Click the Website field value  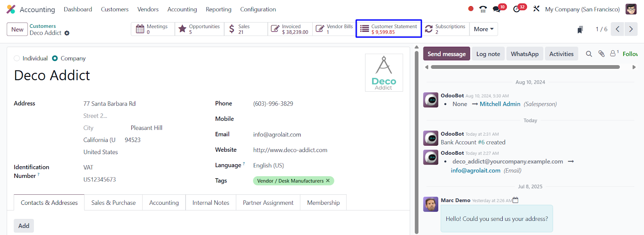point(290,150)
